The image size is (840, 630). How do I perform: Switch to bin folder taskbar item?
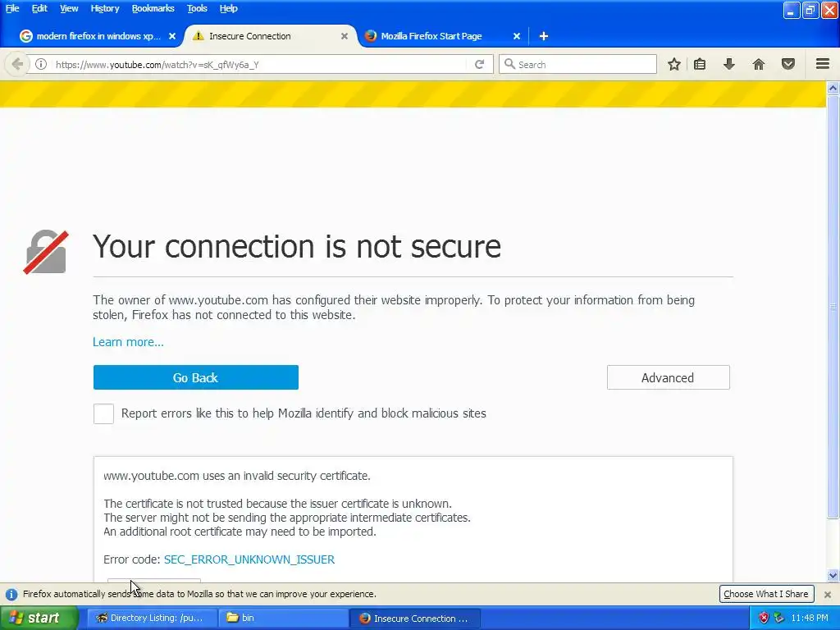283,619
